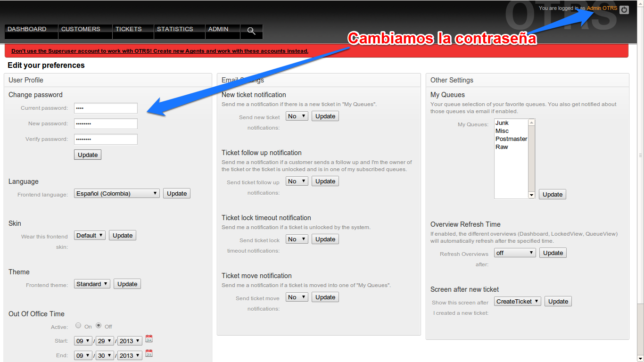Switch to the TICKETS menu

pos(128,29)
